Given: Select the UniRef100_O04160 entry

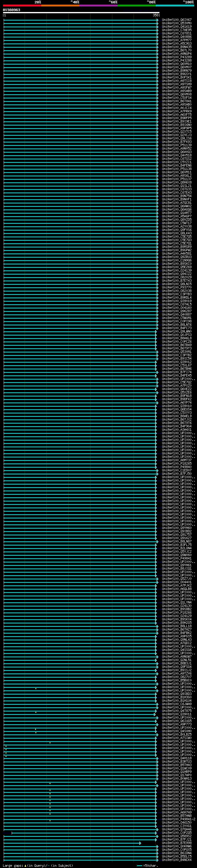Looking at the screenshot, I should coord(176,308).
